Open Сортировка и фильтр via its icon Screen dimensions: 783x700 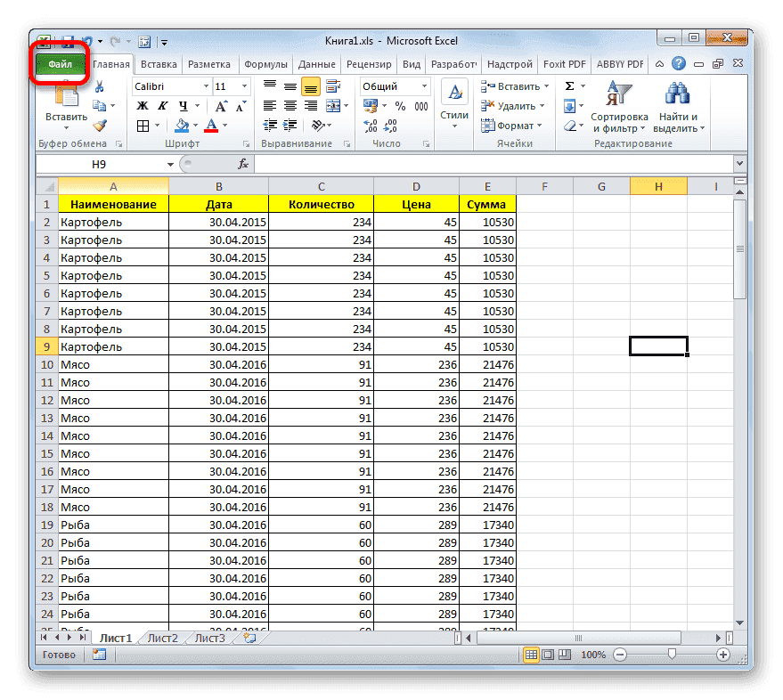[618, 92]
